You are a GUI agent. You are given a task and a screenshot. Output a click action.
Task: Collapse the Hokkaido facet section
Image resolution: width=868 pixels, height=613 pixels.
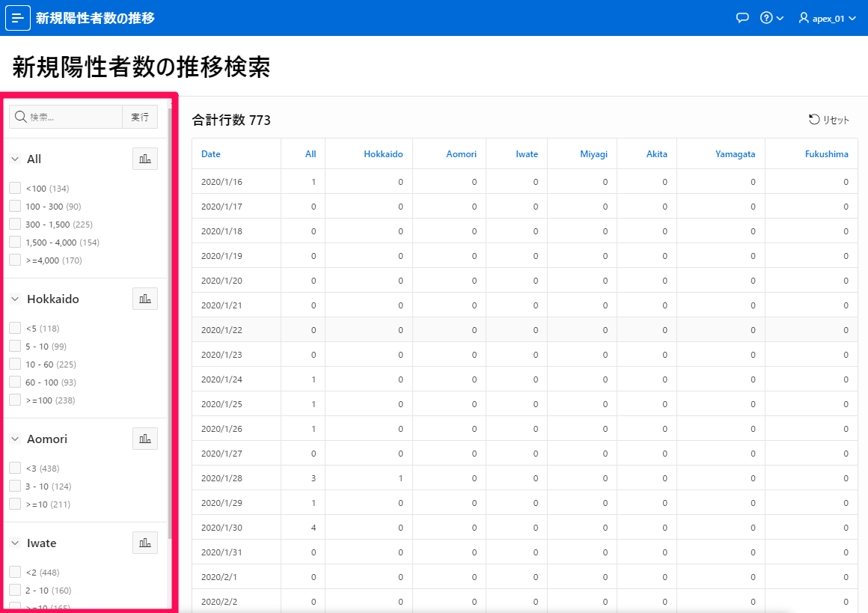(x=15, y=299)
